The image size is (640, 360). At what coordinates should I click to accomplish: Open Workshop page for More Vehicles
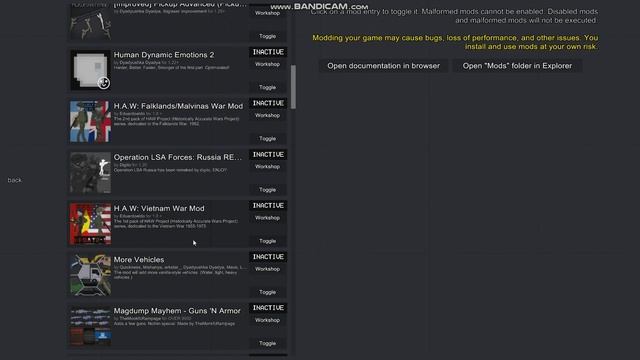click(268, 269)
